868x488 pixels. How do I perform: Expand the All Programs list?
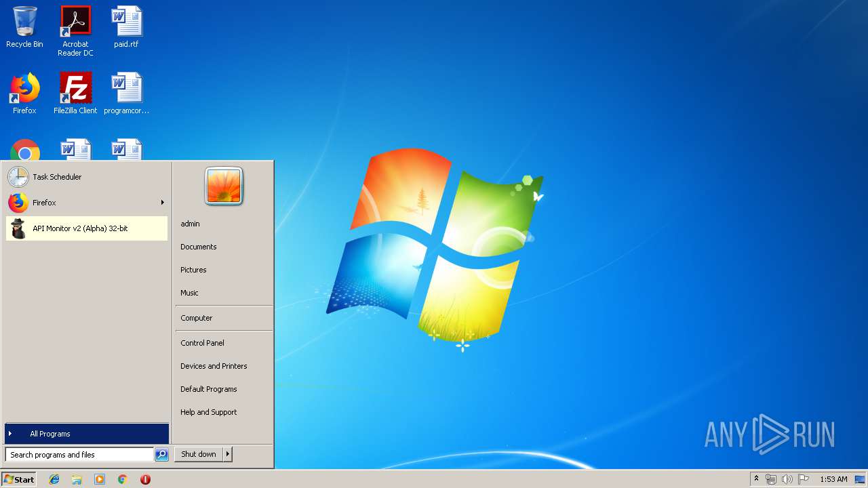click(86, 434)
